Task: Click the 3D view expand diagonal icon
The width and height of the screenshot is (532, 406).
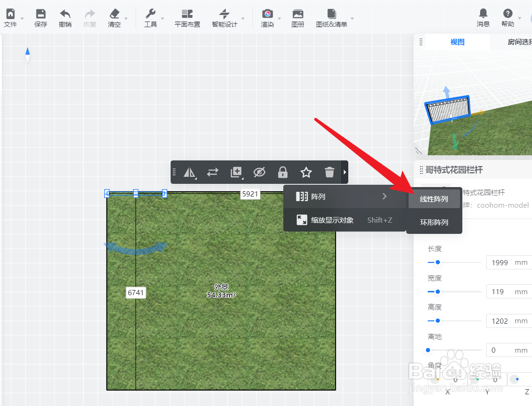Action: coord(419,151)
